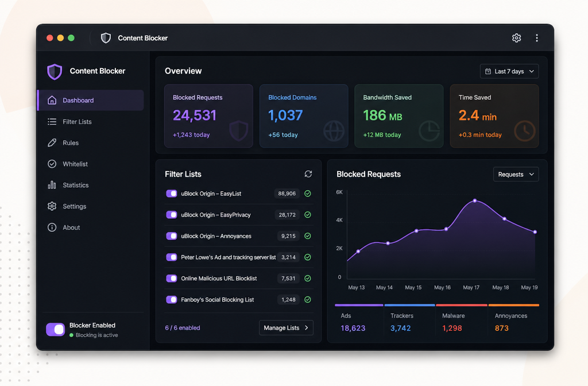Click the Rules pencil icon
Screen dimensions: 588x386
52,142
